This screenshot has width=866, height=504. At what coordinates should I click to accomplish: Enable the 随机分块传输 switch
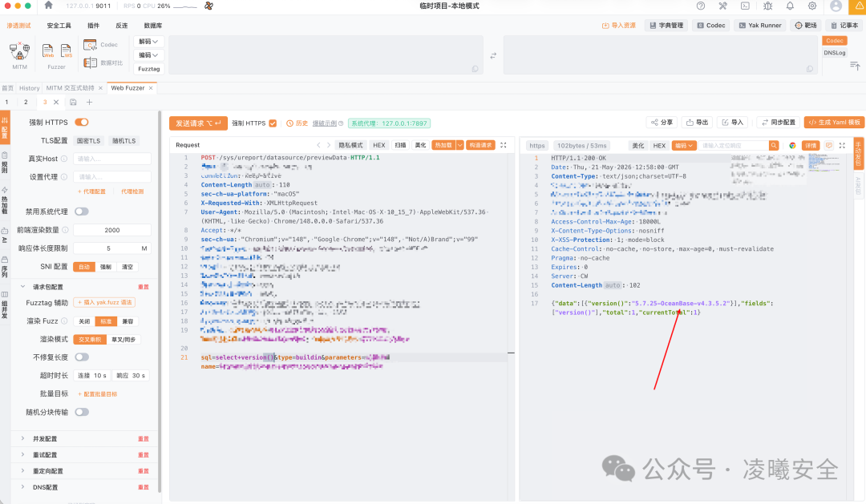coord(82,412)
